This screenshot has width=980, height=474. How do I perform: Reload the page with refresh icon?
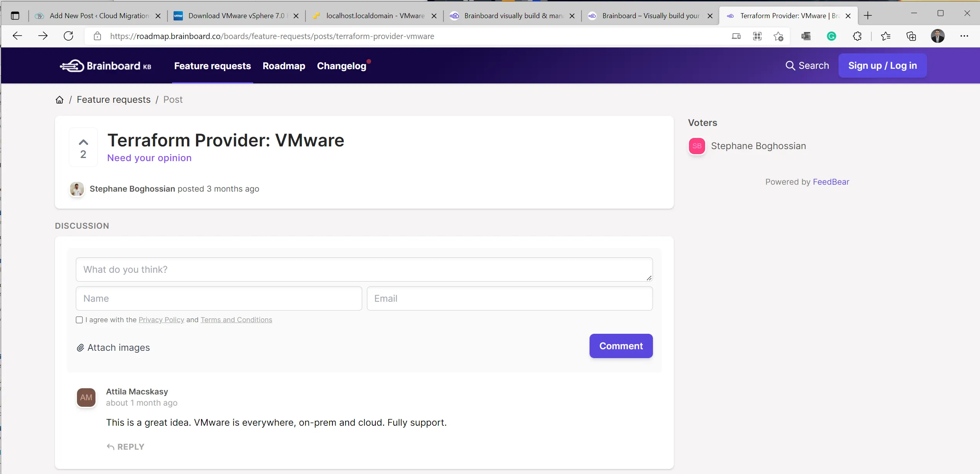coord(68,36)
